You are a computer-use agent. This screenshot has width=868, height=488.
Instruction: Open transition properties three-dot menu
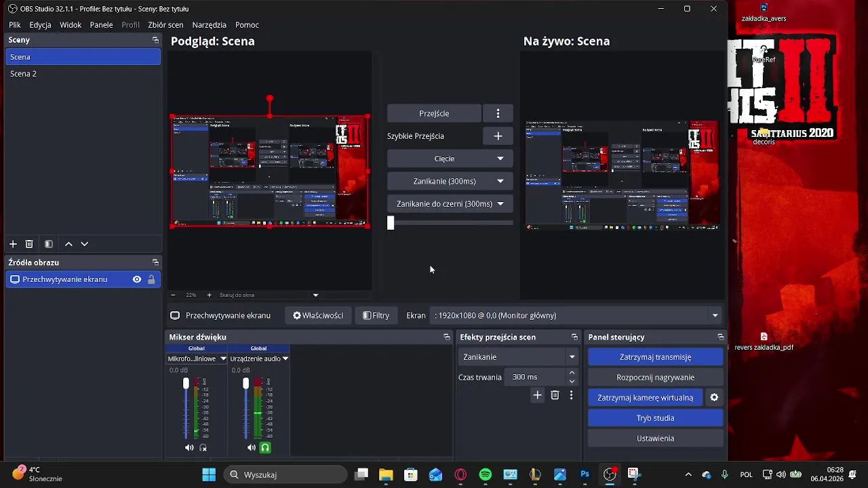click(571, 395)
